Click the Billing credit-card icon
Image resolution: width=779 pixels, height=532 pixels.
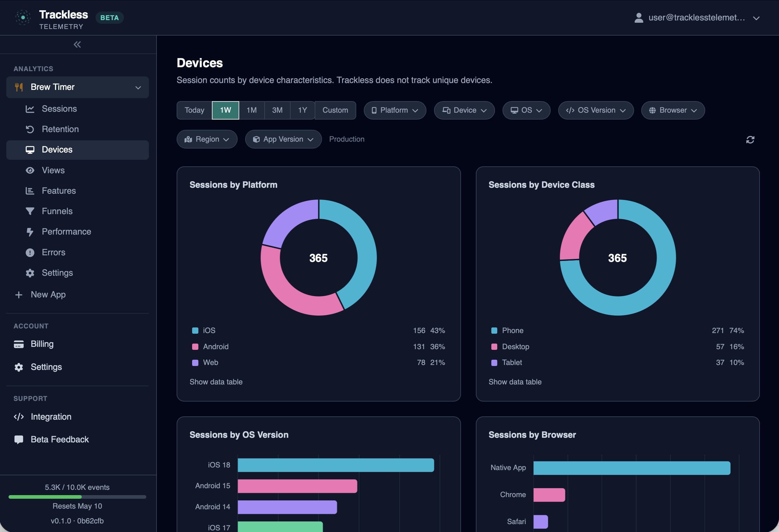click(x=19, y=344)
